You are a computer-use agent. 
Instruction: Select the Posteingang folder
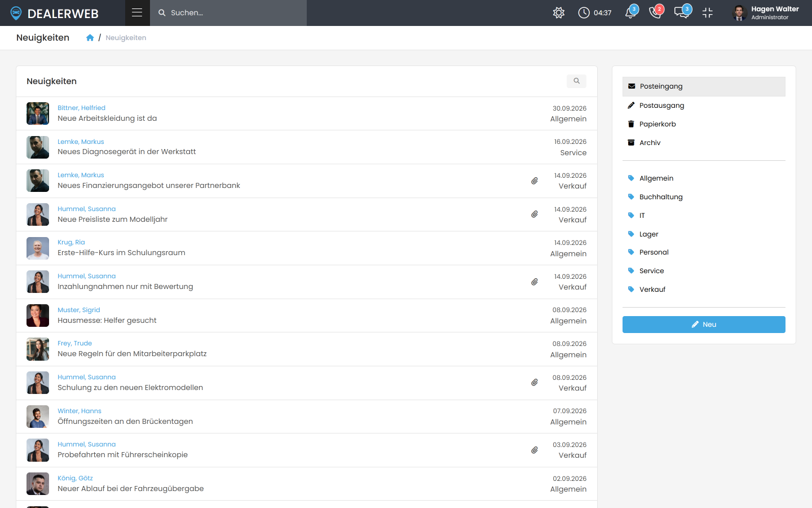click(x=704, y=86)
